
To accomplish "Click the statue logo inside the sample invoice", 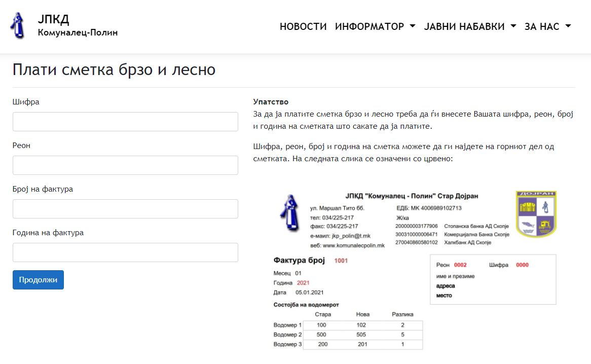I will [x=290, y=213].
